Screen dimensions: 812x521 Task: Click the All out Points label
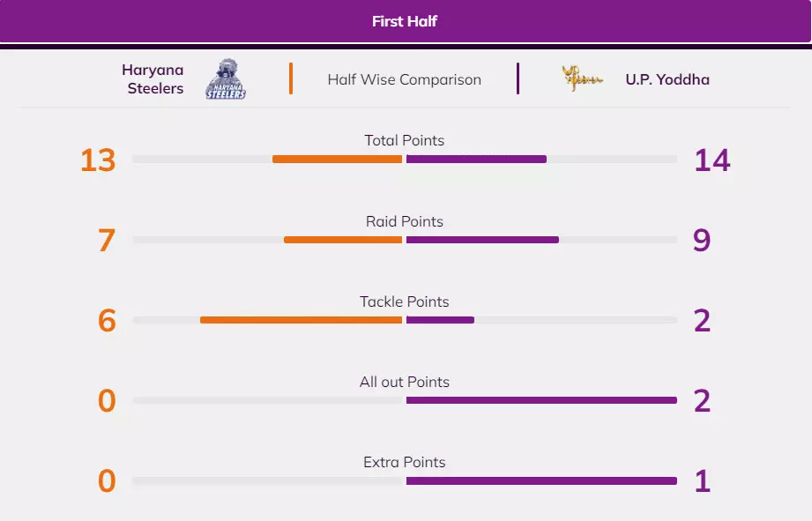[405, 382]
